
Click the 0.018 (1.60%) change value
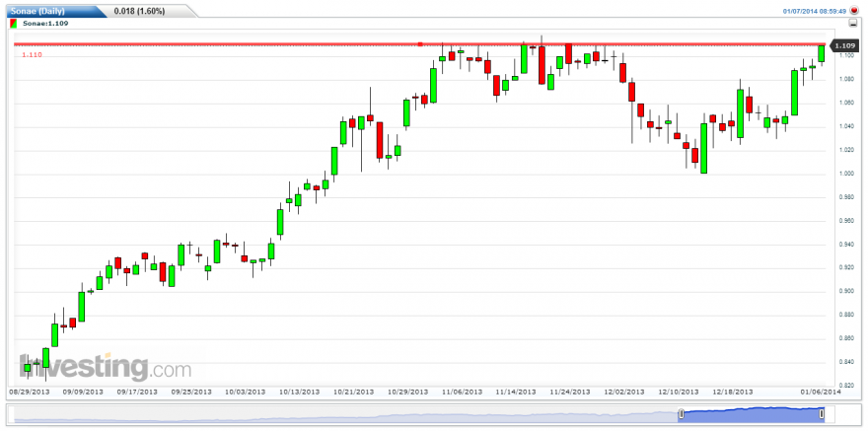tap(139, 11)
